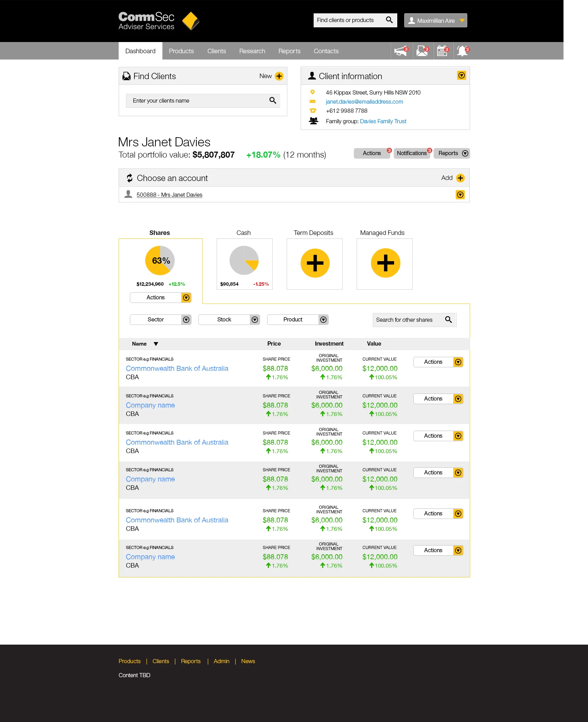Add a Term Deposits account via the plus icon
This screenshot has height=722, width=588.
pos(314,264)
